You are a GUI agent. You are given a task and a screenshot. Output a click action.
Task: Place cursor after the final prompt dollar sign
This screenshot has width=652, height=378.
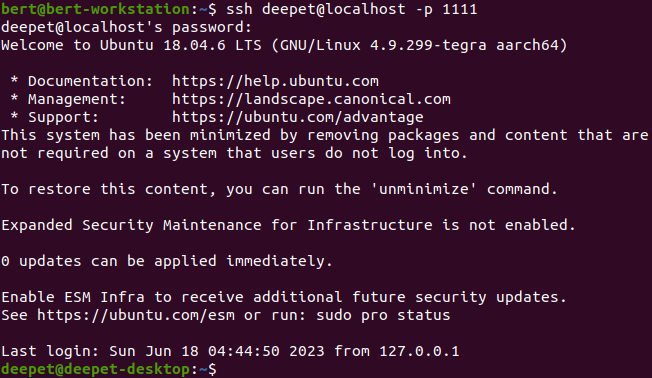point(222,369)
